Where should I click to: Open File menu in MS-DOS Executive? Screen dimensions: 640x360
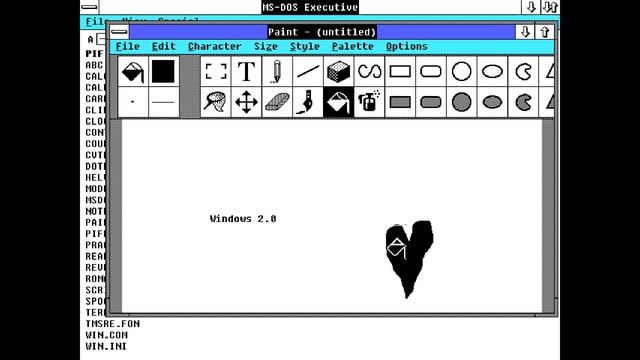[97, 21]
